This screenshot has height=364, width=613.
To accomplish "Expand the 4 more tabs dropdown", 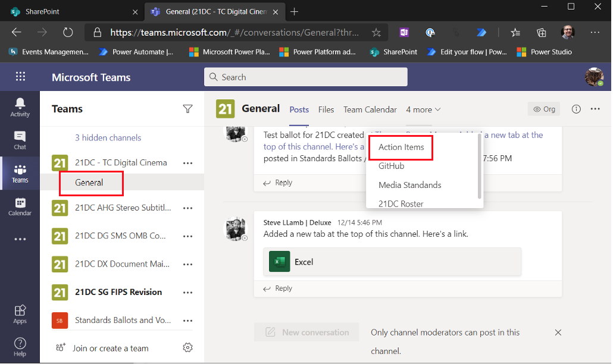I will [423, 109].
